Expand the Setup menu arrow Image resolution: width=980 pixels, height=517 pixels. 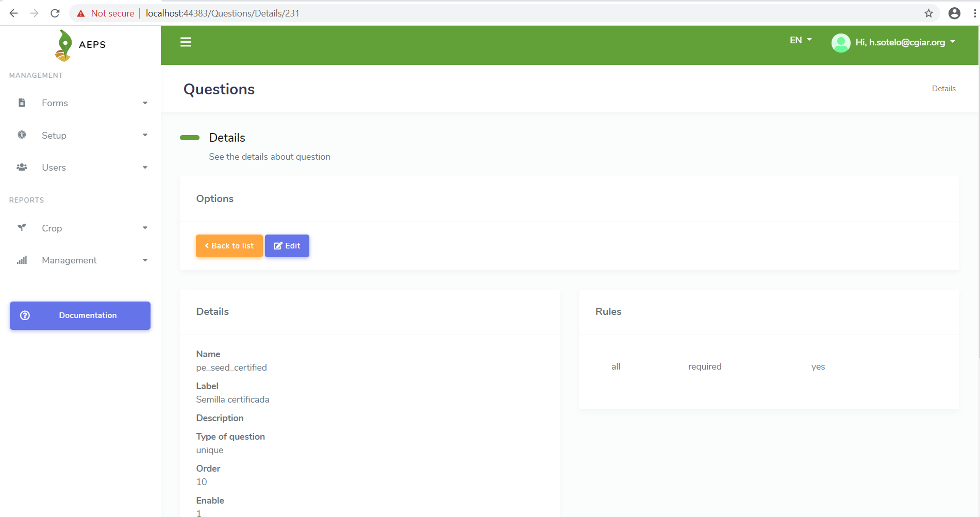(145, 135)
